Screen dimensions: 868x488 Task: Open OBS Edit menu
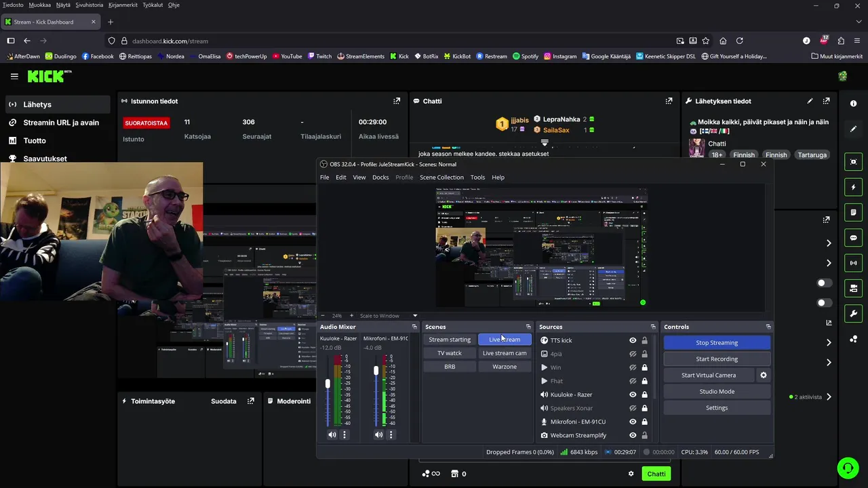(340, 178)
